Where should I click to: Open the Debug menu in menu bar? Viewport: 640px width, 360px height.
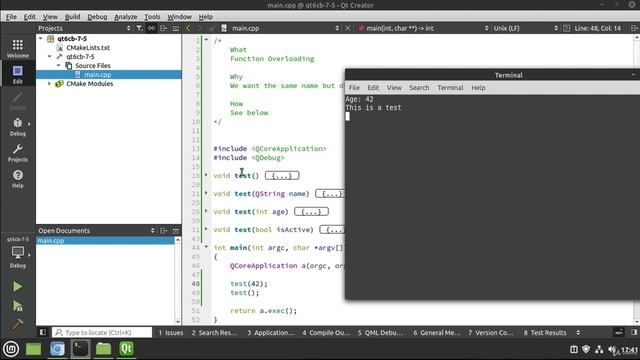97,17
